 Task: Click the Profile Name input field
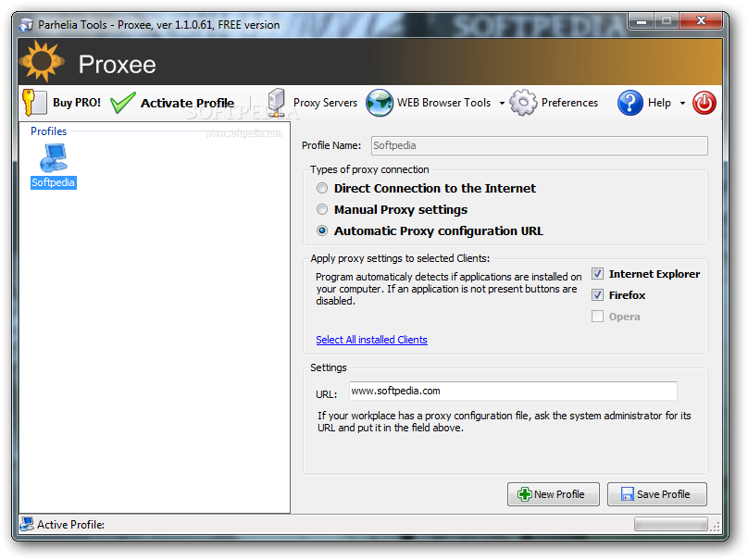(x=540, y=145)
